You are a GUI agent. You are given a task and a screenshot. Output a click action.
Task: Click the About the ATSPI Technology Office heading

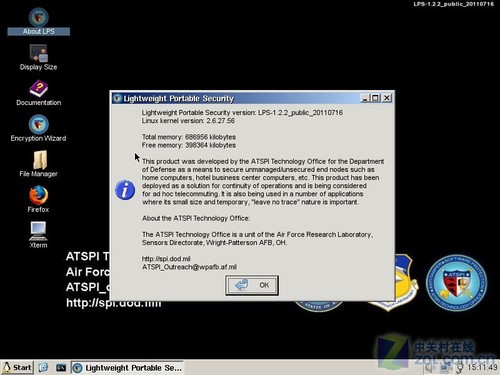coord(196,218)
